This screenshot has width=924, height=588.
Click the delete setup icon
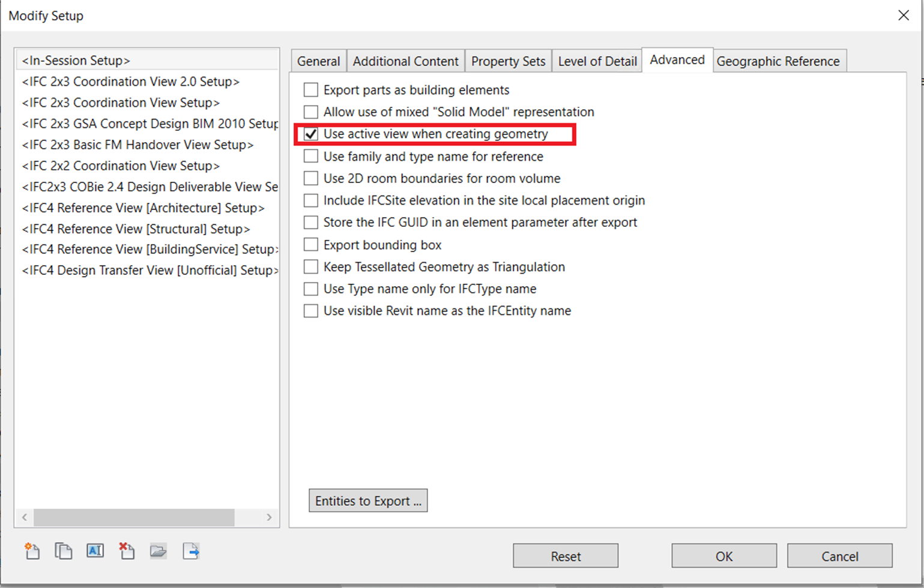[127, 551]
